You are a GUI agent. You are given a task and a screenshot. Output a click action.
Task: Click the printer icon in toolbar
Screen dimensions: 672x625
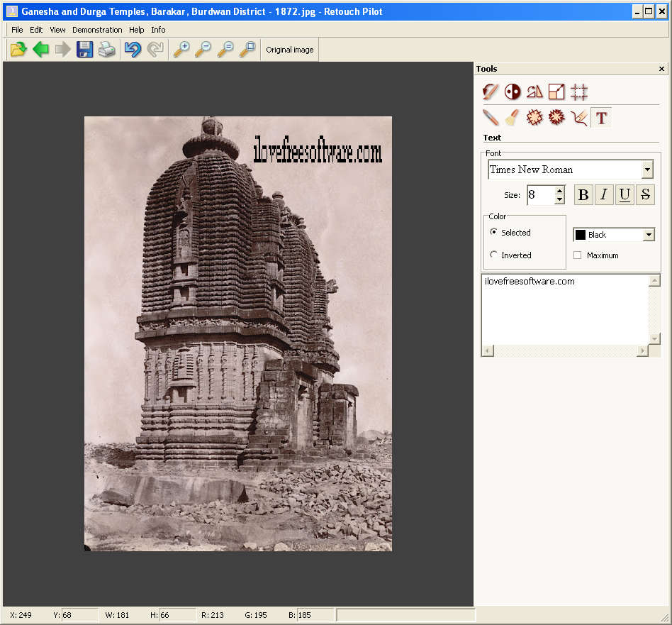[107, 50]
